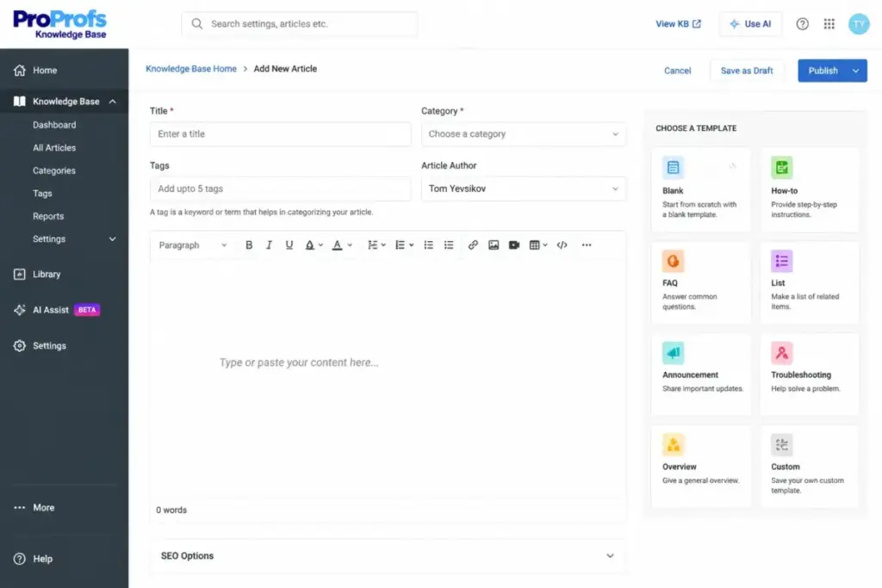Select the Troubleshooting template
Screen dimensions: 882x588
pos(810,374)
